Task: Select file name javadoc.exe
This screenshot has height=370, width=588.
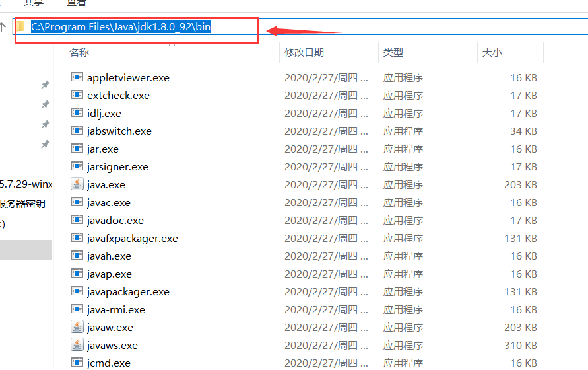Action: (x=115, y=221)
